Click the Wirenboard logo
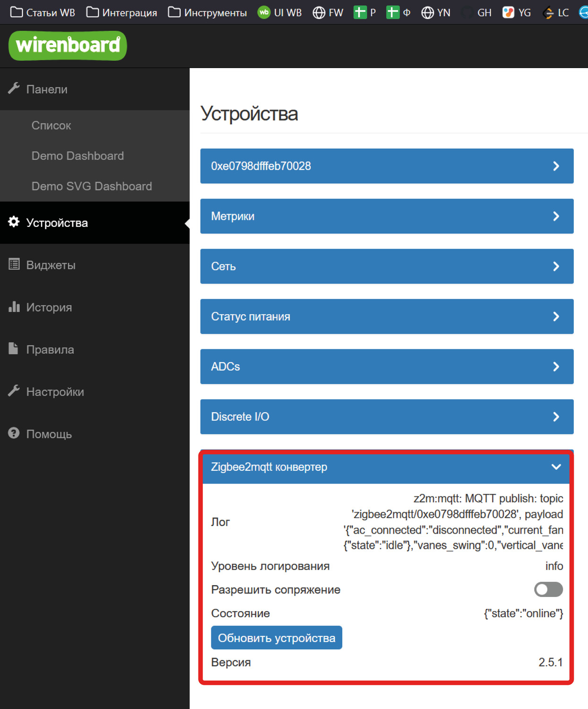 [68, 46]
